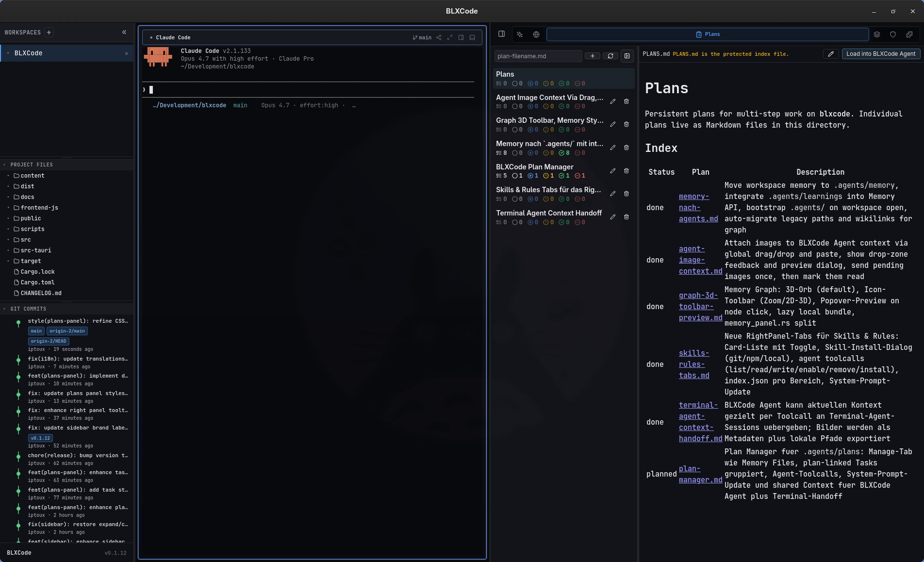This screenshot has width=924, height=562.
Task: Open the plan-manager.md link
Action: tap(700, 474)
